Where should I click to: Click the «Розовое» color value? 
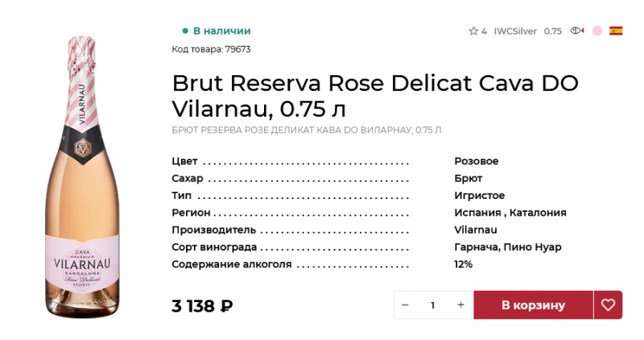coord(476,161)
